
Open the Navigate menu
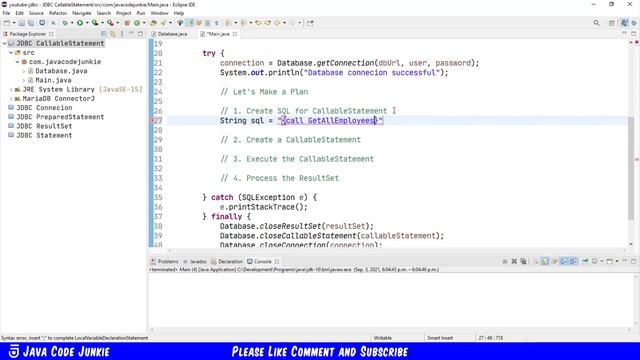(x=82, y=13)
